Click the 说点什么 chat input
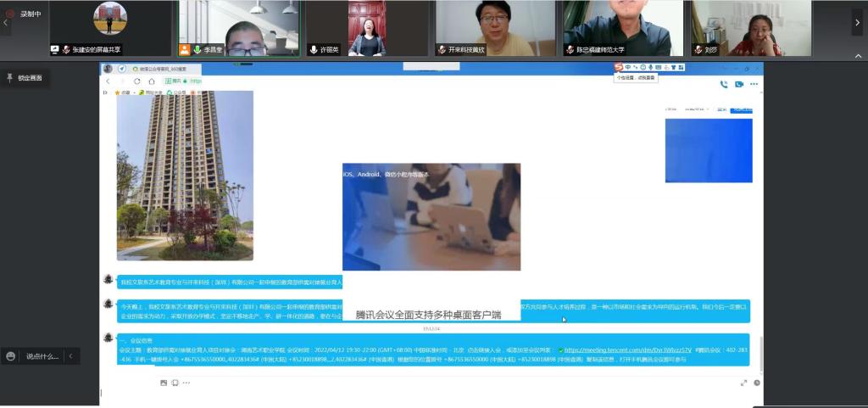Viewport: 868px width, 408px height. coord(42,356)
